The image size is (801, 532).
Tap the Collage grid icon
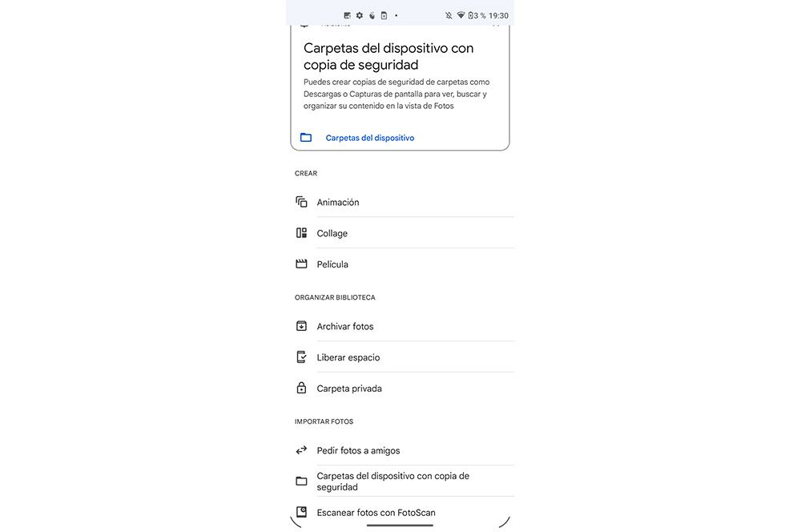coord(301,233)
